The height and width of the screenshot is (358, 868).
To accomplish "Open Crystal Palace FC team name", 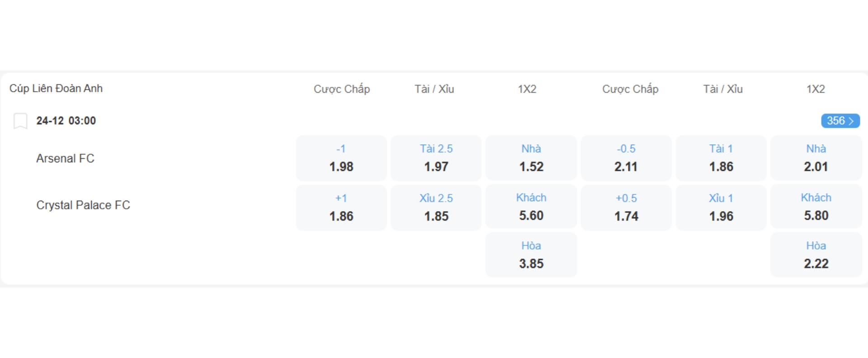I will click(x=83, y=205).
